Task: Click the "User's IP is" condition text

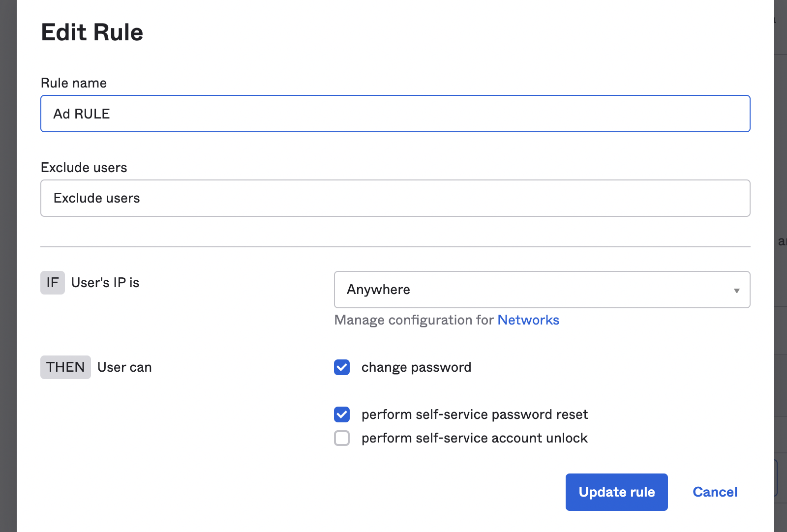Action: point(105,283)
